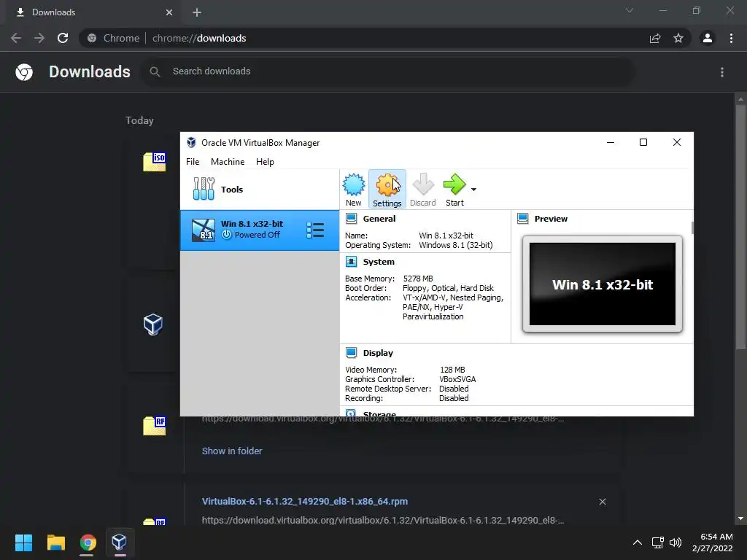Click the General section header

(x=379, y=219)
